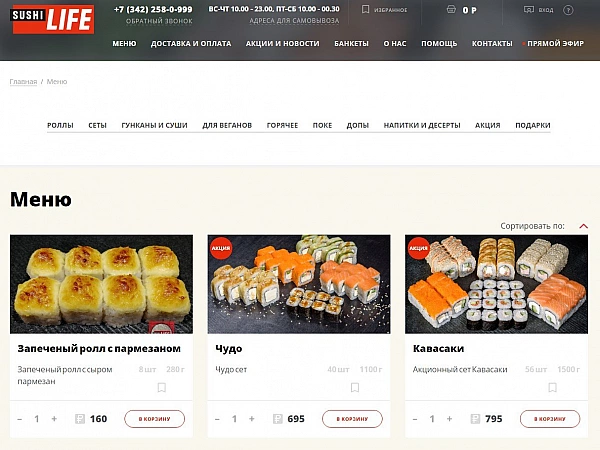Select the Поке category tab
Image resolution: width=600 pixels, height=450 pixels.
[322, 126]
